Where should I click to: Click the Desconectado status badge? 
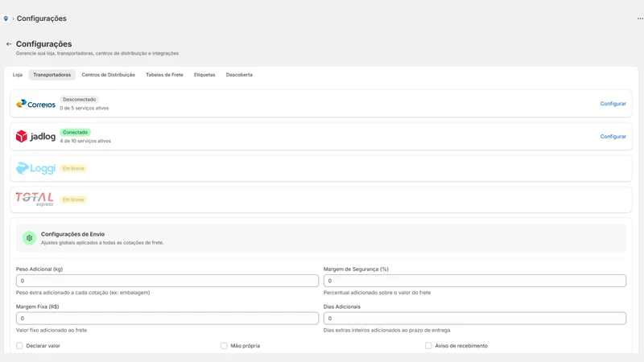[79, 99]
